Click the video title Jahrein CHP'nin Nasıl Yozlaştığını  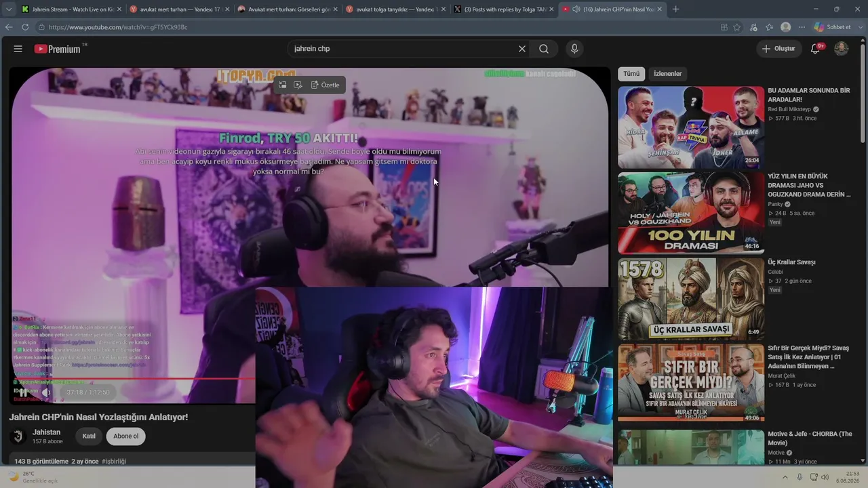click(x=98, y=417)
